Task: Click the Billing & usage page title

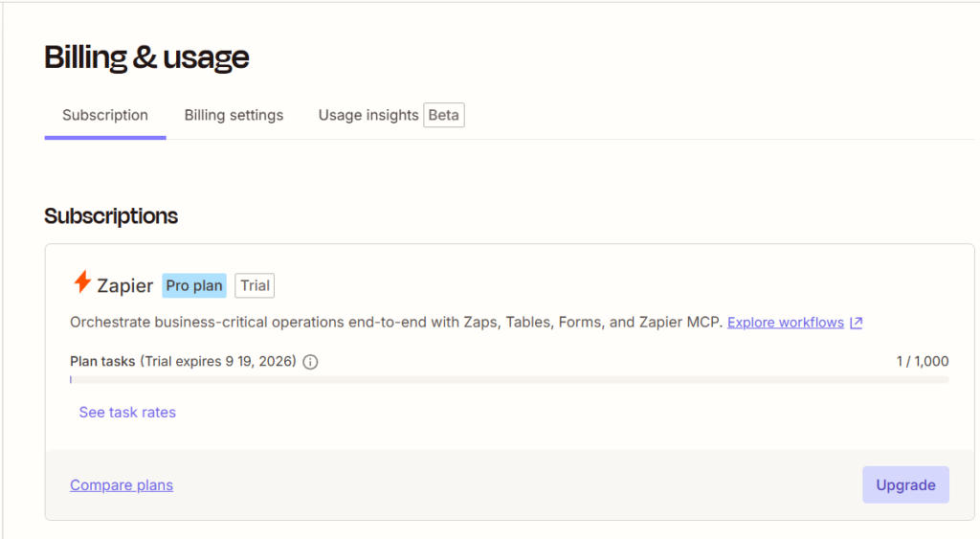Action: (146, 57)
